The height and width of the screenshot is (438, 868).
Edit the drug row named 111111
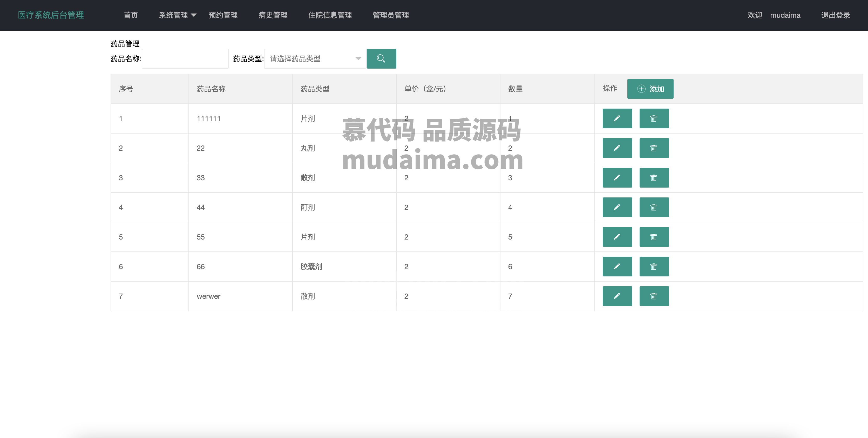coord(617,118)
